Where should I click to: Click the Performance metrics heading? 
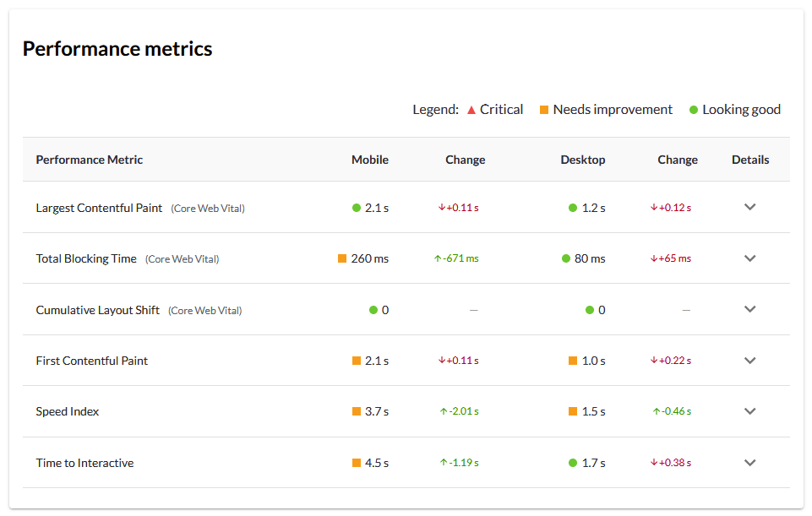point(117,48)
